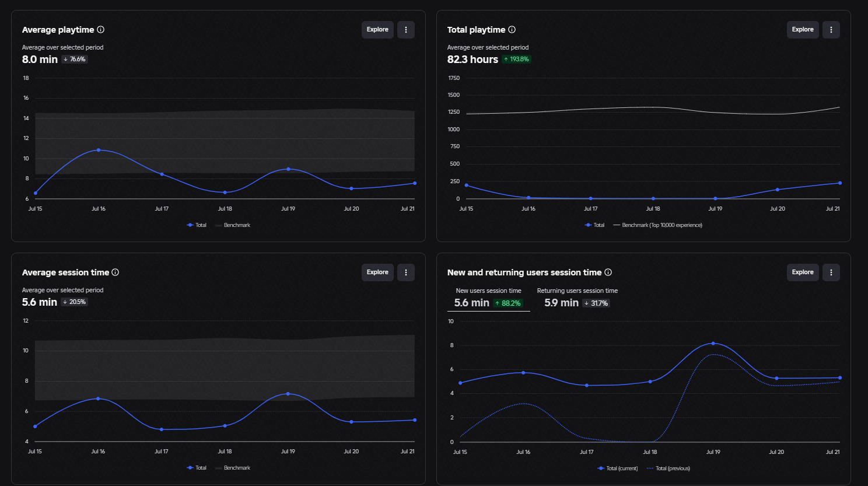This screenshot has height=486, width=868.
Task: Select New users session time tab
Action: (488, 298)
